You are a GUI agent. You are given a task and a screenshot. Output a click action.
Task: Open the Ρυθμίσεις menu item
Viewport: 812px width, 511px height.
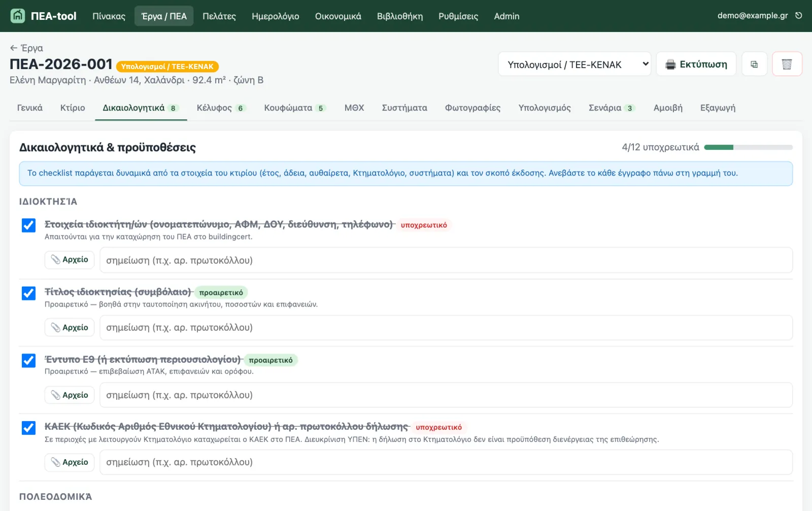click(x=458, y=16)
